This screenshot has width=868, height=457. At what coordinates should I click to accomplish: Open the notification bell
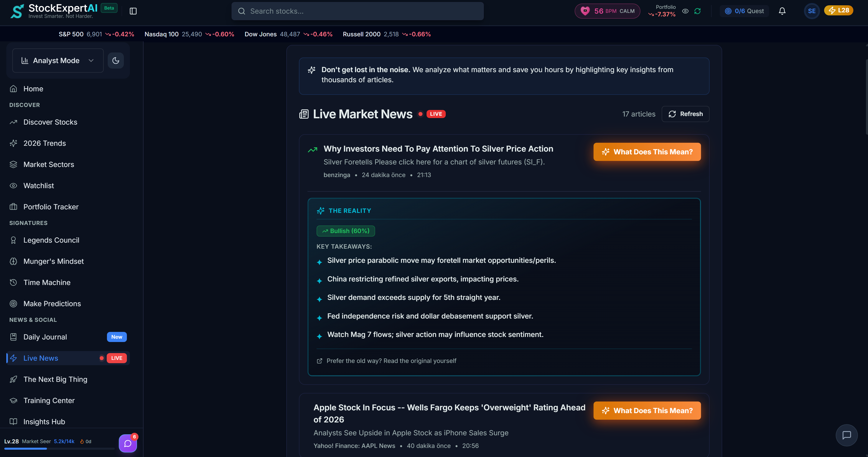[782, 11]
